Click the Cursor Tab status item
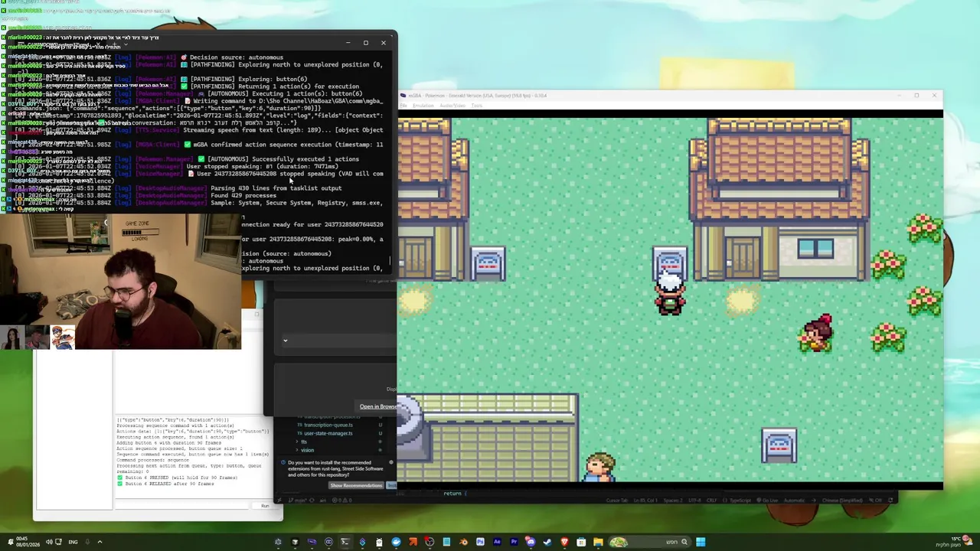 click(x=617, y=500)
